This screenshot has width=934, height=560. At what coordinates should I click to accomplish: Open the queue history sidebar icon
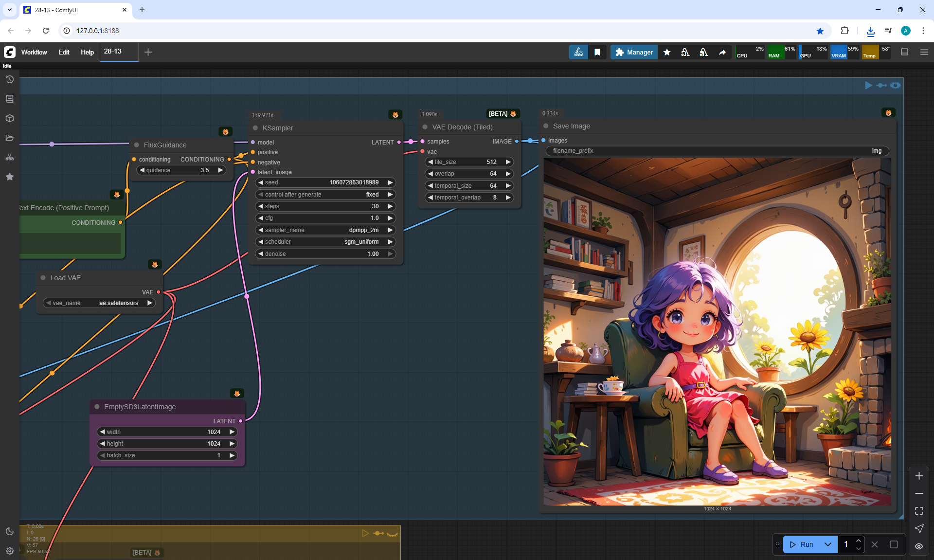point(9,79)
